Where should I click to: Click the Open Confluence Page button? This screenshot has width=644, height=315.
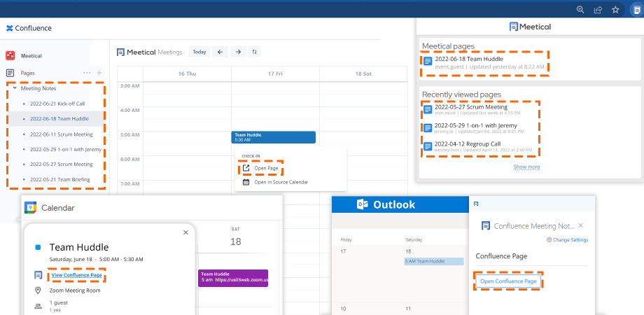click(x=508, y=281)
